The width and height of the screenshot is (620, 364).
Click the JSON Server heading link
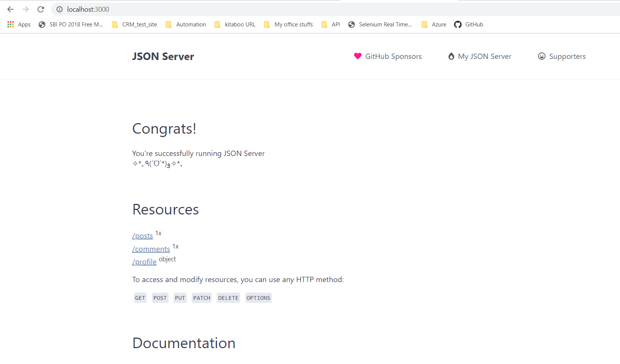click(163, 56)
